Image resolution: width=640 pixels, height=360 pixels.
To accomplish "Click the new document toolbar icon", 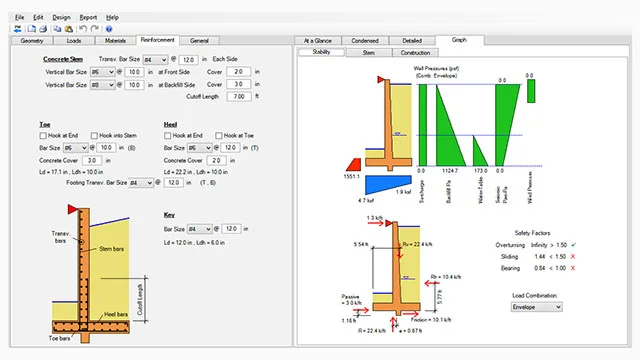I will (31, 29).
